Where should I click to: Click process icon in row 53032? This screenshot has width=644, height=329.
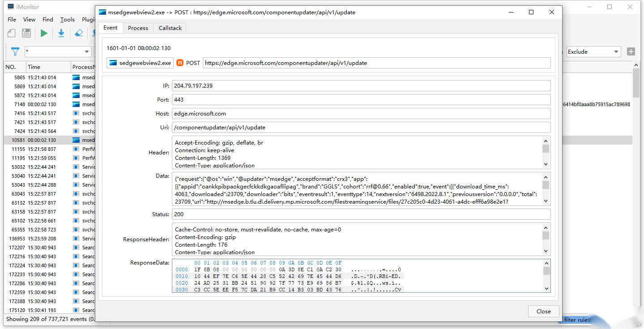pos(76,167)
